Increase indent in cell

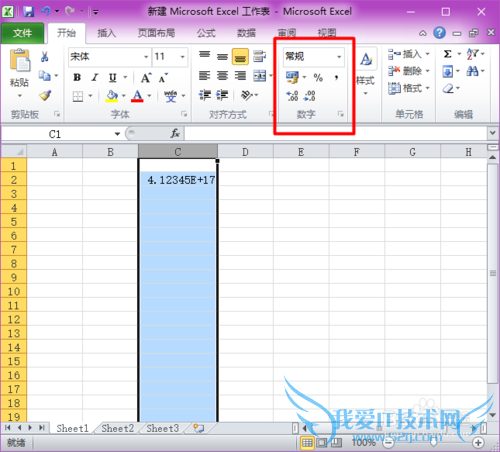coord(222,95)
